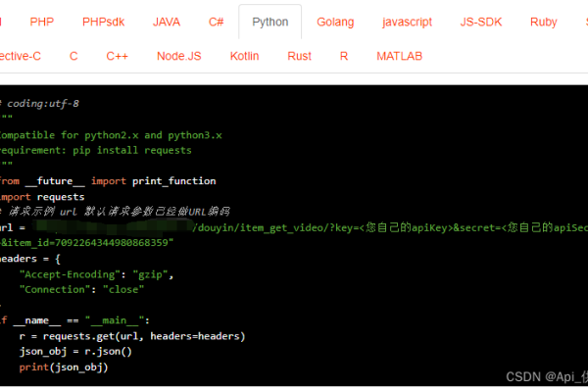Screen dimensions: 588x392
Task: Switch to the Golang tab
Action: pos(335,22)
